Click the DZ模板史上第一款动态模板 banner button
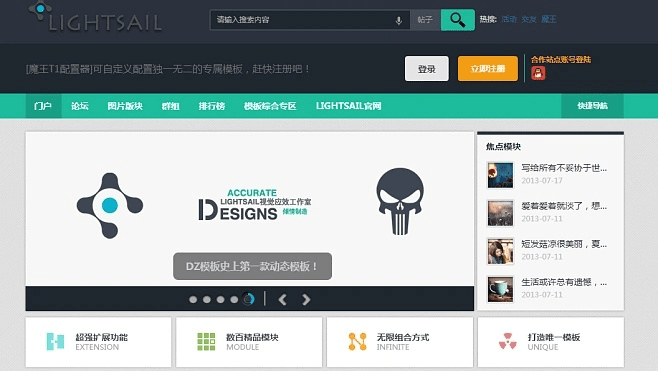 (252, 266)
